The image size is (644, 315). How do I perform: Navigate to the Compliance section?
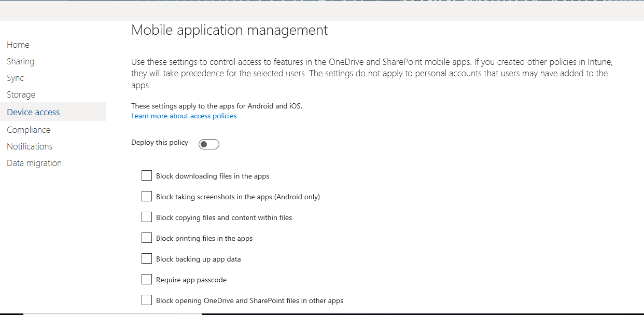[29, 130]
